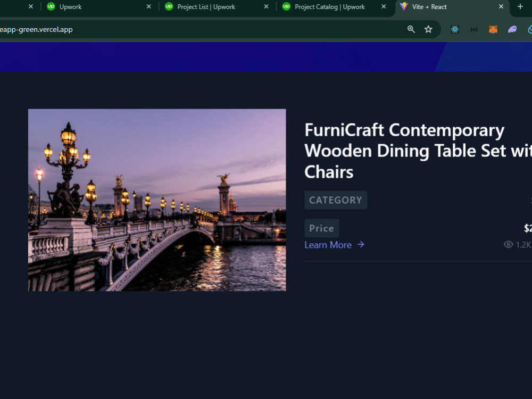Click the zoom magnifier icon in address bar
Image resolution: width=532 pixels, height=399 pixels.
[x=411, y=29]
